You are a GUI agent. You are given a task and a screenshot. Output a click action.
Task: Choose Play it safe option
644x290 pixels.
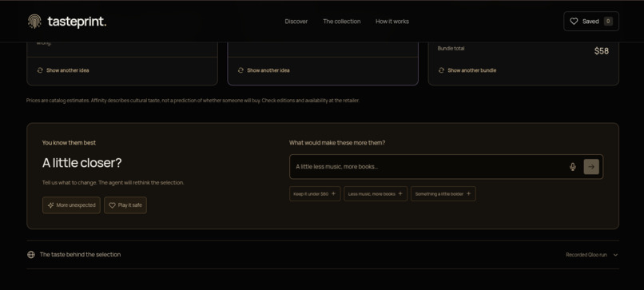(x=125, y=205)
